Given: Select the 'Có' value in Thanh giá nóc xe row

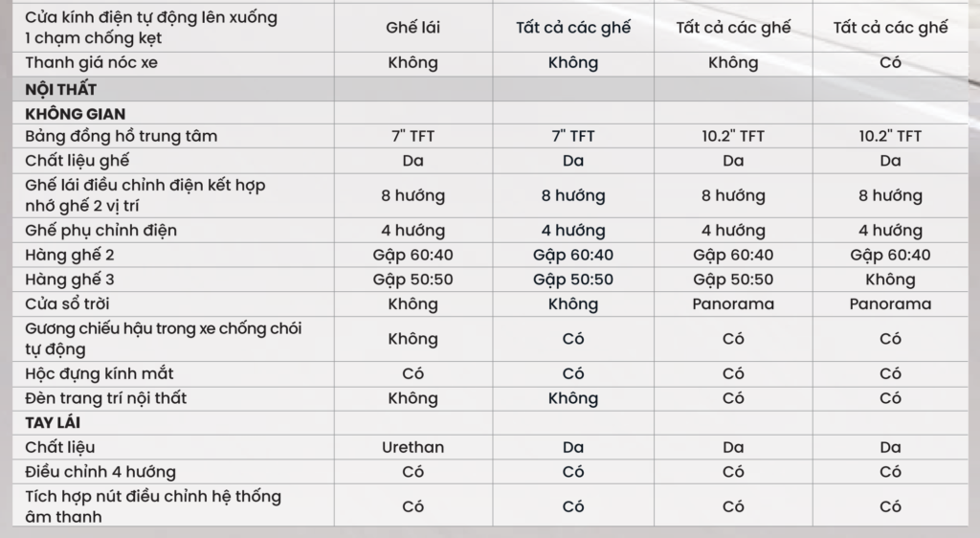Looking at the screenshot, I should pyautogui.click(x=890, y=63).
